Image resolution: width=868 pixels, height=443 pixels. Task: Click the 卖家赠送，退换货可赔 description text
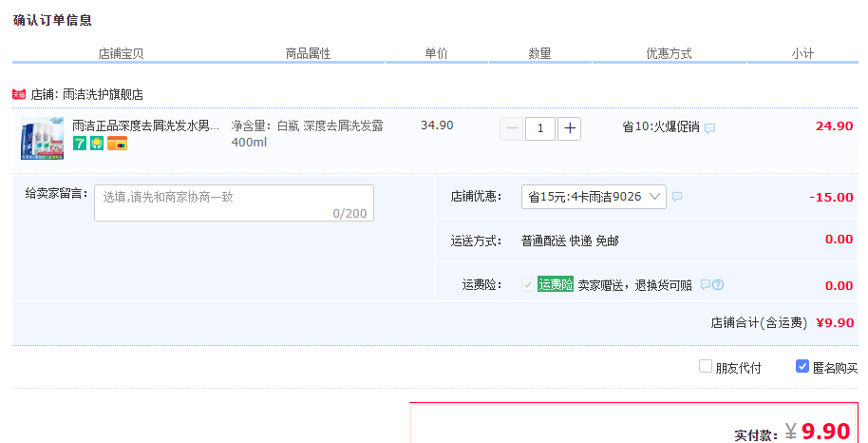[635, 285]
